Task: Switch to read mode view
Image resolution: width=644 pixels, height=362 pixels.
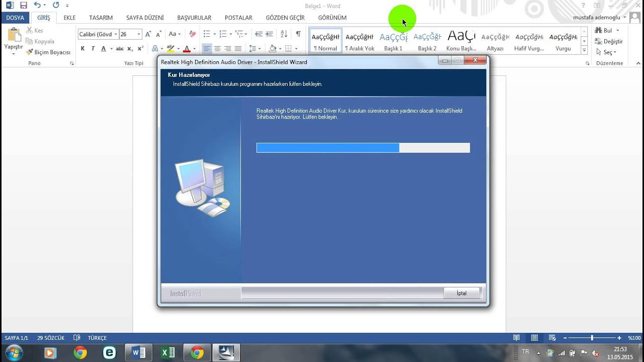Action: click(516, 338)
